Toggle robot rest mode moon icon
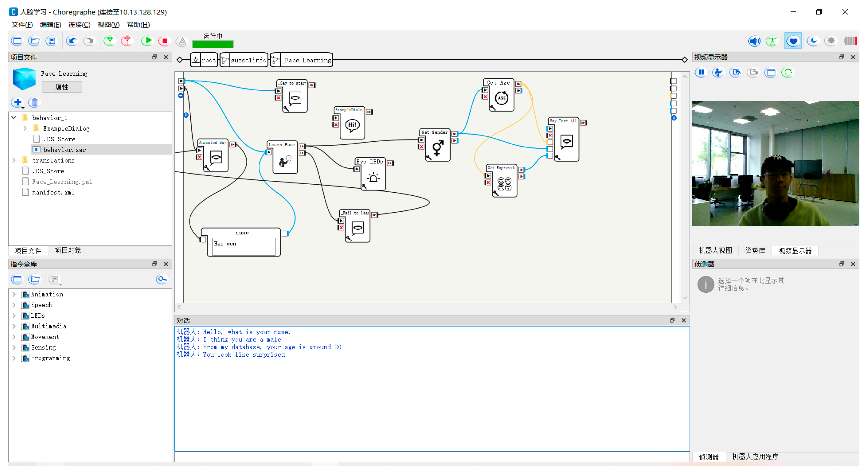This screenshot has height=472, width=868. 813,41
